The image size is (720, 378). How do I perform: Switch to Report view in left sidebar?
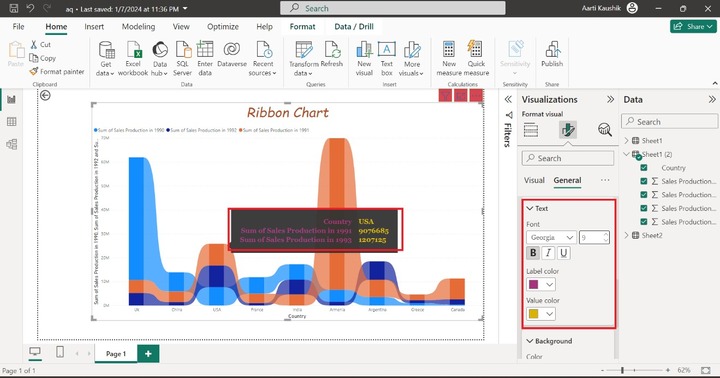pyautogui.click(x=11, y=99)
